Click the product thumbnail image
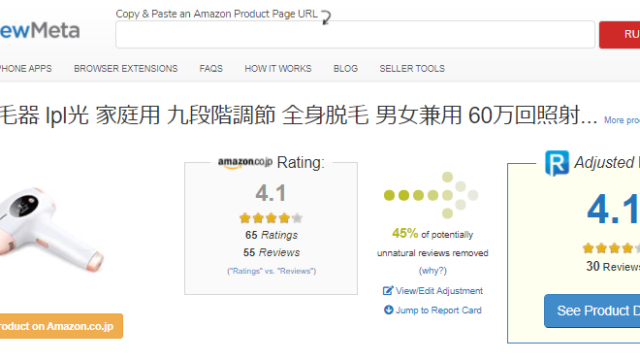The height and width of the screenshot is (360, 640). pos(52,230)
